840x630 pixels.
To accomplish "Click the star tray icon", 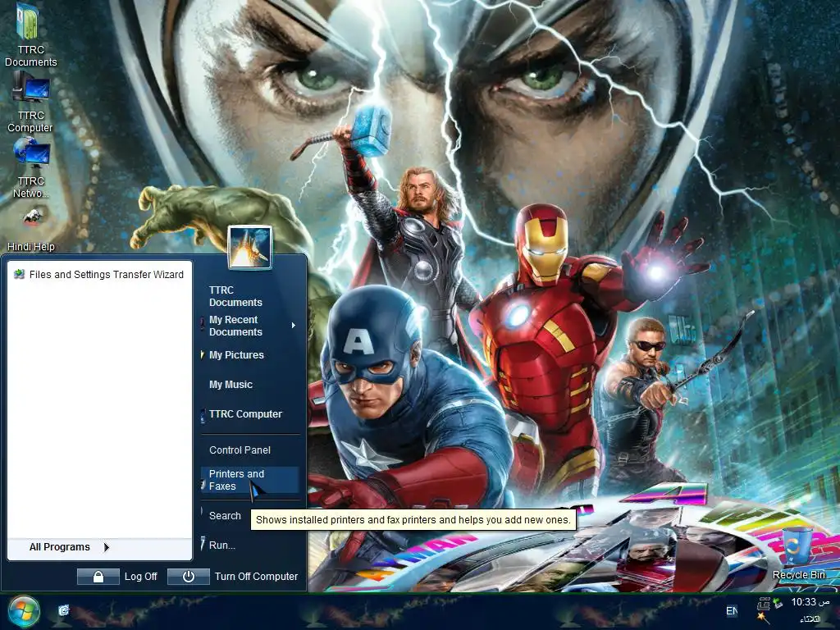I will pos(762,618).
